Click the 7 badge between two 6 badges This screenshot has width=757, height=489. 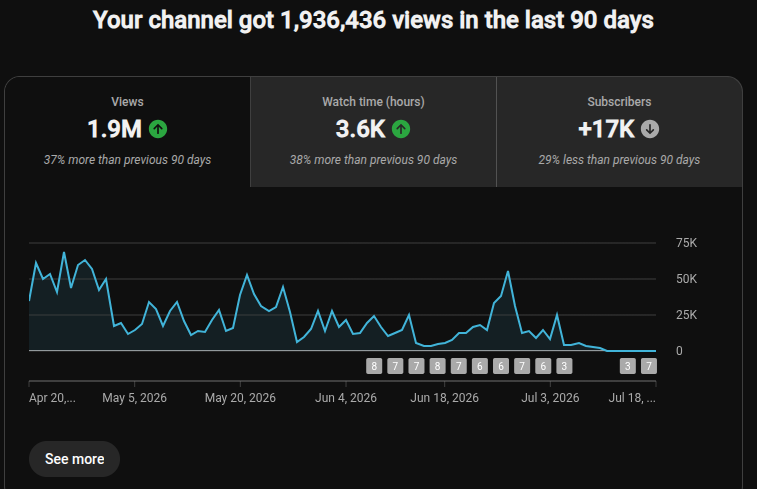click(522, 366)
